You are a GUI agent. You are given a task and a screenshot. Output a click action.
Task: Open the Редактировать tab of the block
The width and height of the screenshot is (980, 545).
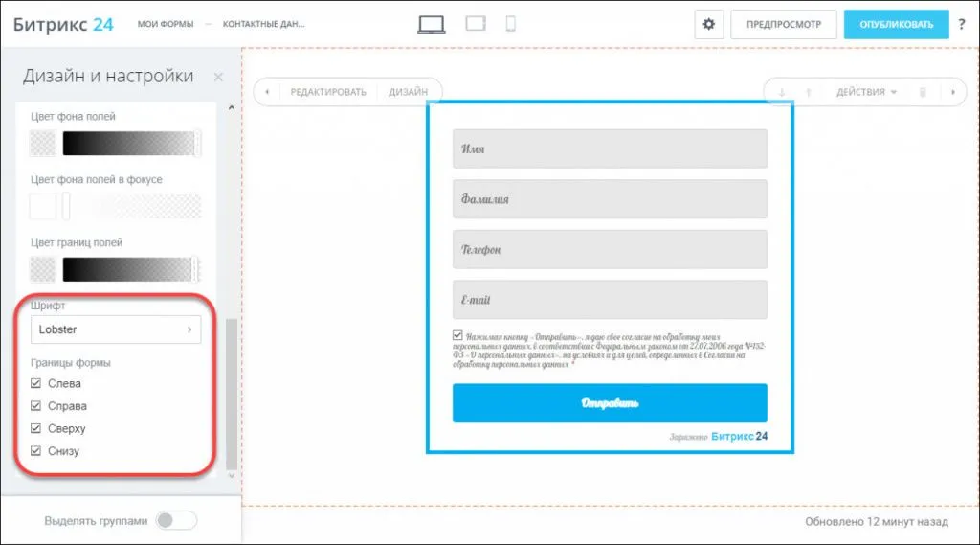pos(328,92)
